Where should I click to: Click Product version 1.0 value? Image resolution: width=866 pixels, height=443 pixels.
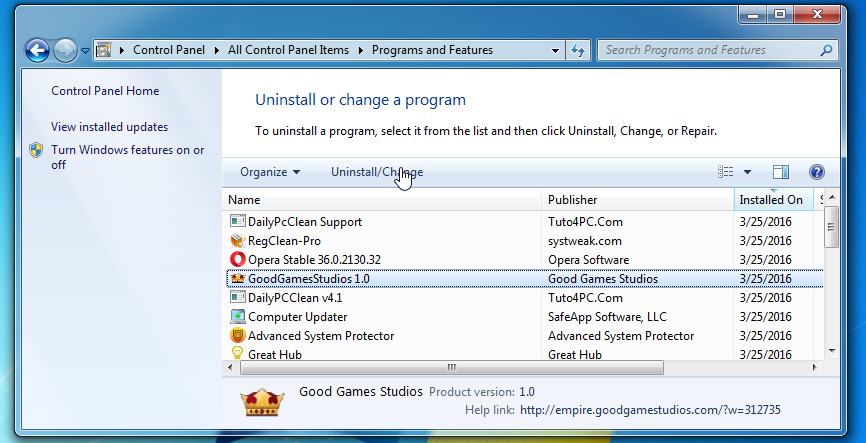pyautogui.click(x=527, y=392)
